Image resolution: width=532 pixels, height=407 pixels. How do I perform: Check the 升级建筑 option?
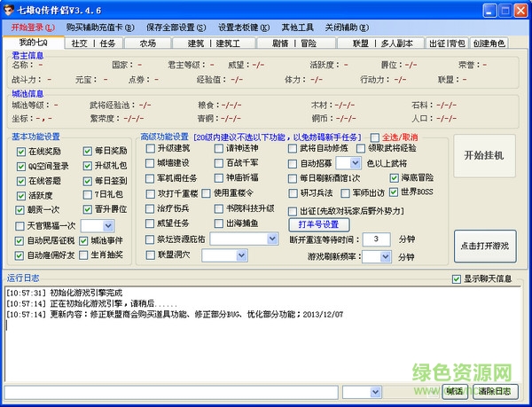tap(148, 149)
